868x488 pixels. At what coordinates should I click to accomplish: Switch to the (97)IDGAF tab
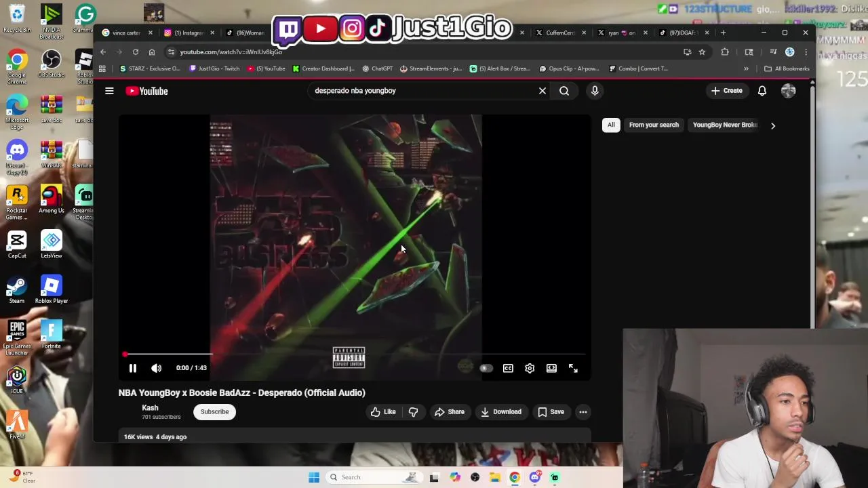(x=683, y=33)
